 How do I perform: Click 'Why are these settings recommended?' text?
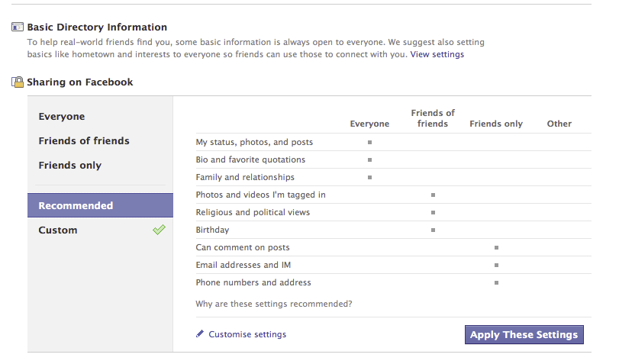click(x=273, y=304)
